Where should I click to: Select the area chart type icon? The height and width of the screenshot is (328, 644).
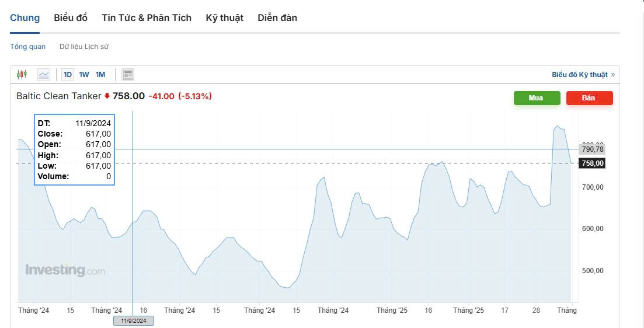(x=44, y=75)
